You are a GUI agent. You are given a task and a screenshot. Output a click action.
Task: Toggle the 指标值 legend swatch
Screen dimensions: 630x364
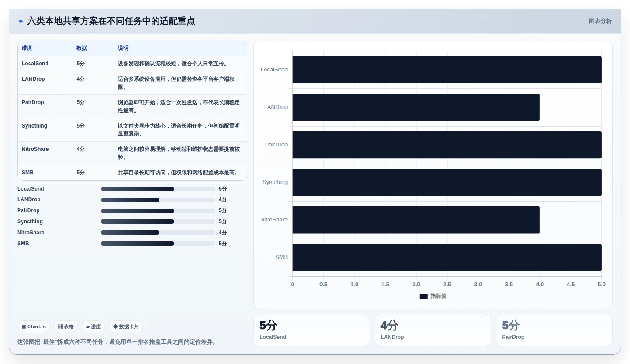(x=424, y=296)
